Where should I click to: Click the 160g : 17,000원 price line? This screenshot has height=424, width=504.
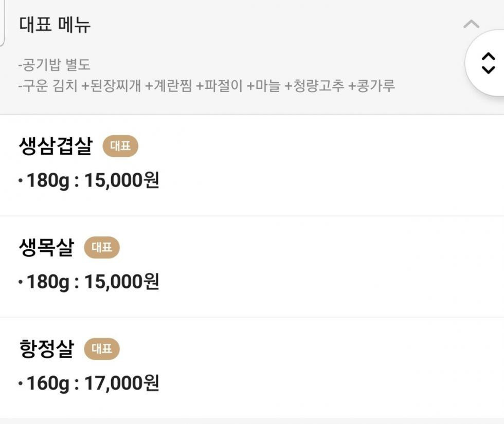pos(88,383)
